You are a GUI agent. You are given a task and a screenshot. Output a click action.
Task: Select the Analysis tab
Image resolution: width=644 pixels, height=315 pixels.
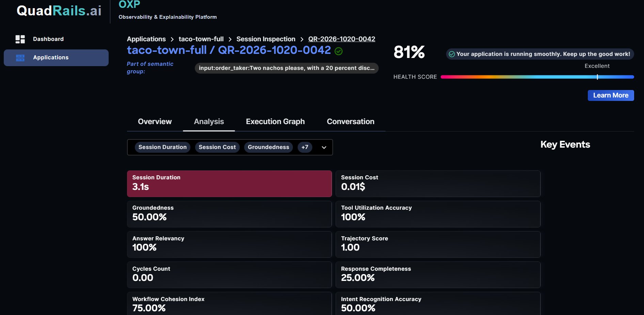[x=209, y=122]
